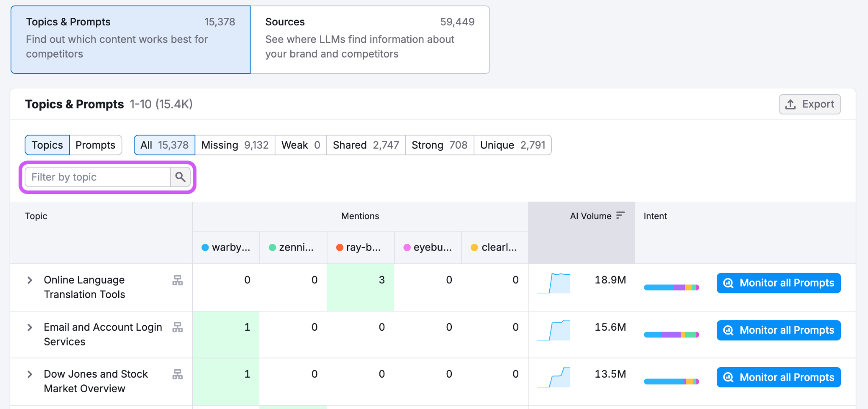868x409 pixels.
Task: Expand the Online Language Translation Tools row
Action: coord(30,280)
